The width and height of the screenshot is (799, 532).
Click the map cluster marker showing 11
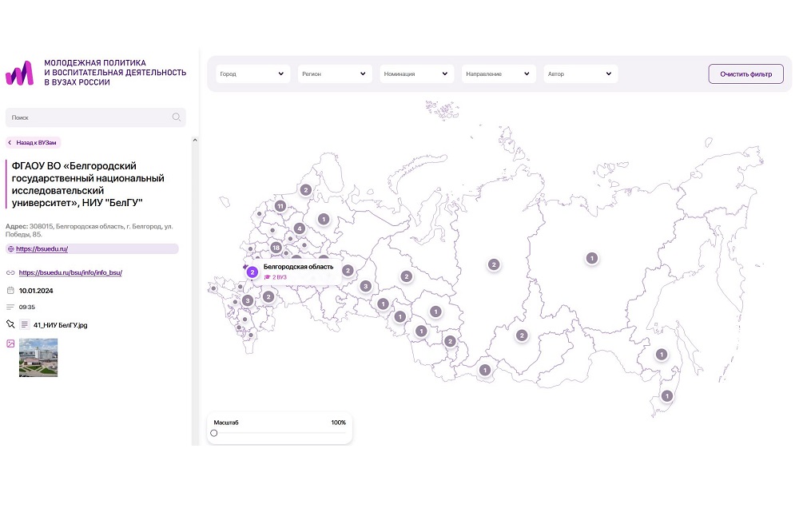coord(280,206)
